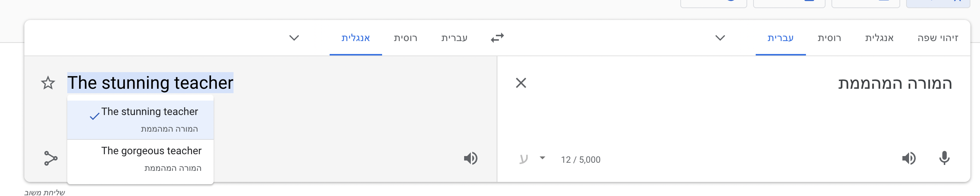This screenshot has width=980, height=196.
Task: Listen to the English translation audio
Action: point(470,158)
